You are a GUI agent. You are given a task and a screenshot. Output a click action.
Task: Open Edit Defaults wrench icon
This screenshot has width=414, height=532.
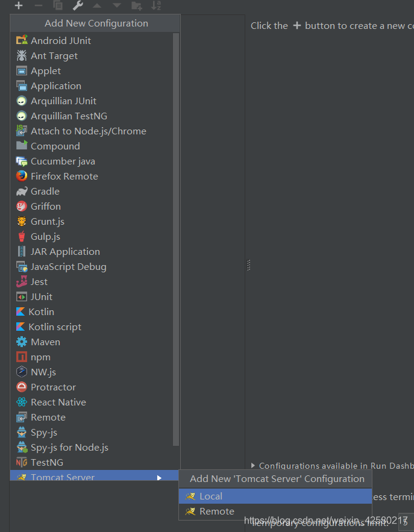78,5
